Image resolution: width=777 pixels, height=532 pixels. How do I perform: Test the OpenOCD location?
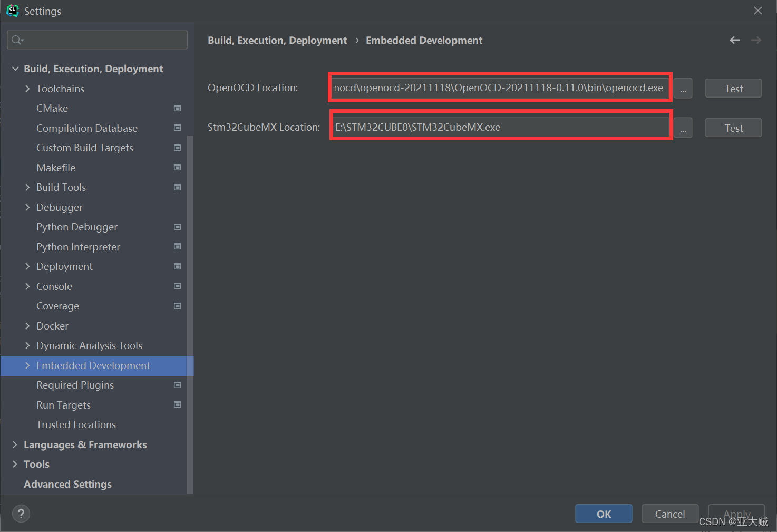pyautogui.click(x=733, y=88)
